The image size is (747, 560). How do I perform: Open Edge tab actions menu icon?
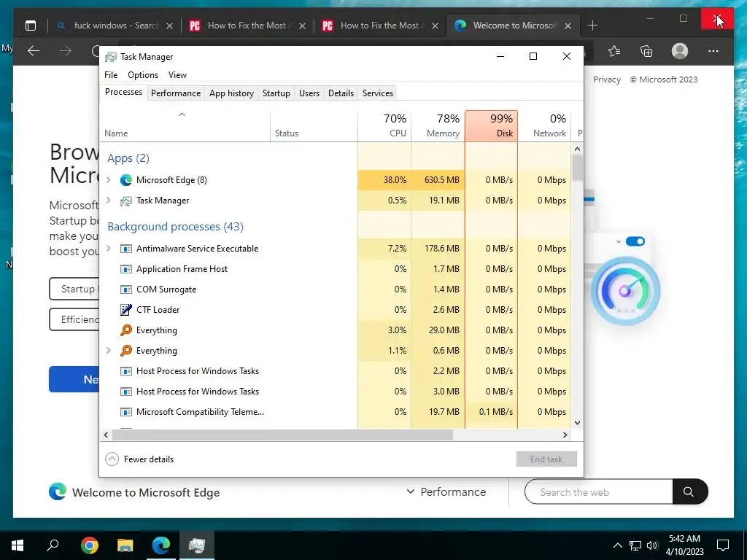tap(31, 26)
